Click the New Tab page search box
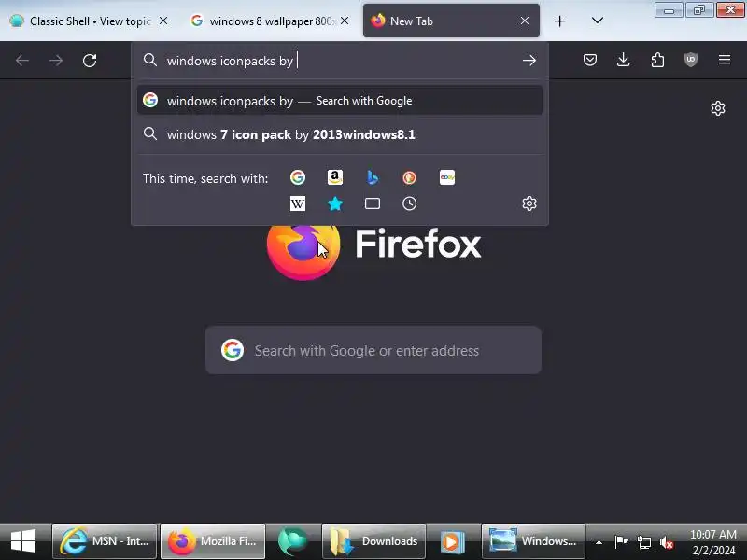Image resolution: width=747 pixels, height=560 pixels. coord(373,351)
